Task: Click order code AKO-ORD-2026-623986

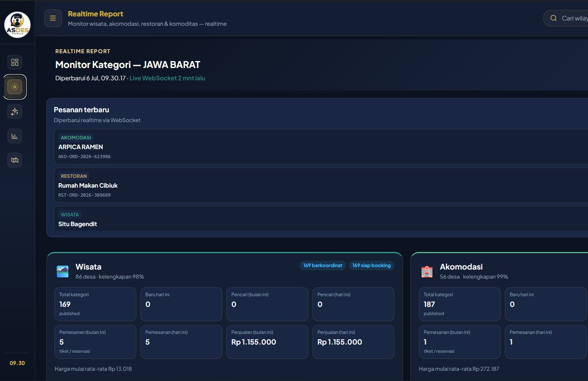Action: point(84,156)
